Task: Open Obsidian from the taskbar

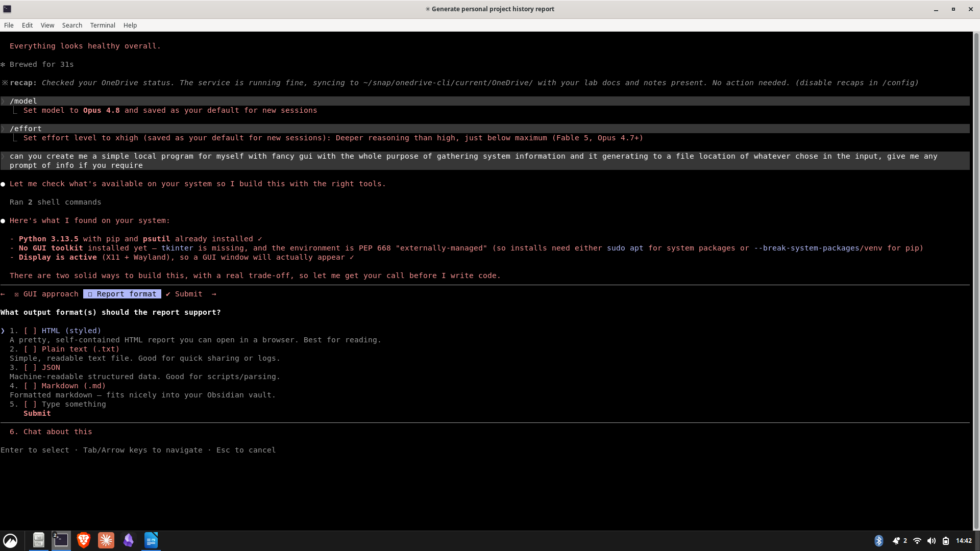Action: click(129, 540)
